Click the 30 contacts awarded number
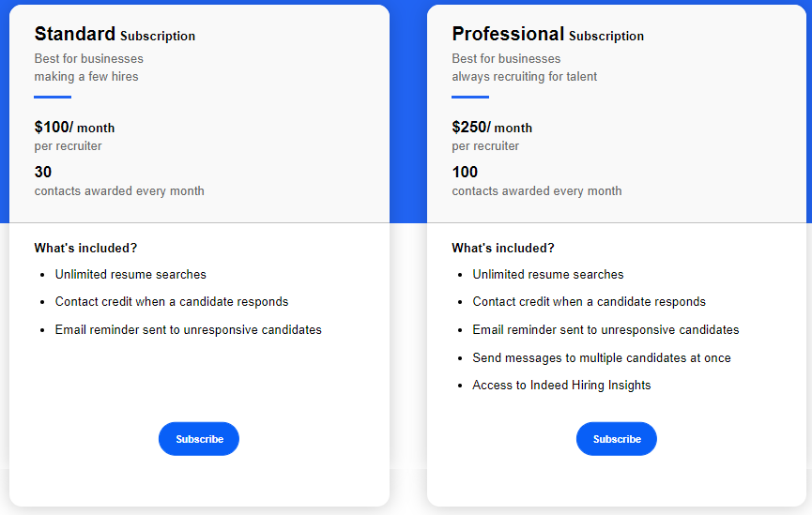Screen dimensions: 812x515 (43, 172)
